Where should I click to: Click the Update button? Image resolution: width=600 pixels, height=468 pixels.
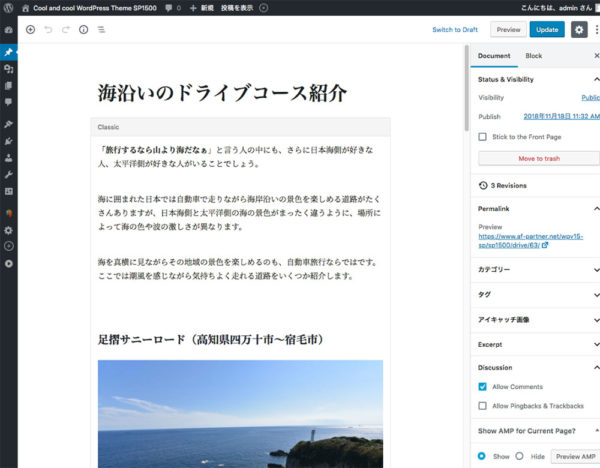pos(547,29)
